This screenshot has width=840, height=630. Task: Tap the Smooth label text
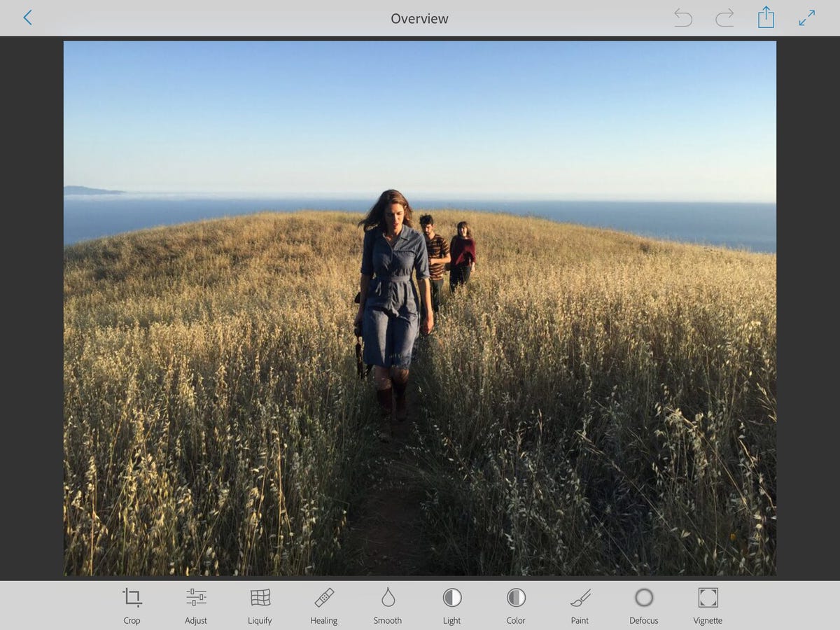click(x=387, y=621)
